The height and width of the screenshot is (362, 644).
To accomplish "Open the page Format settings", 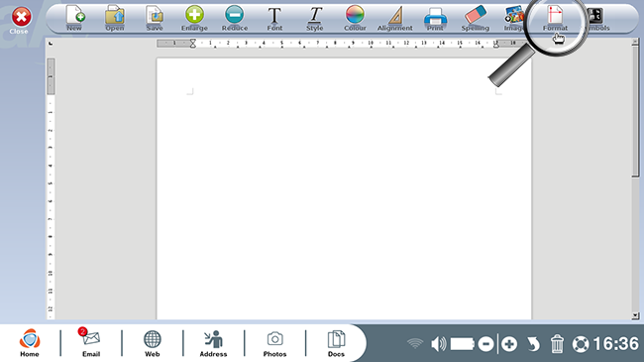I will pyautogui.click(x=555, y=18).
